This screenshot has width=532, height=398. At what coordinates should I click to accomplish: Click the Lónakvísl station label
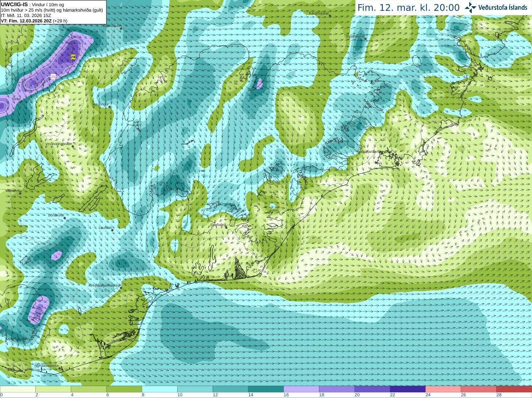point(56,215)
